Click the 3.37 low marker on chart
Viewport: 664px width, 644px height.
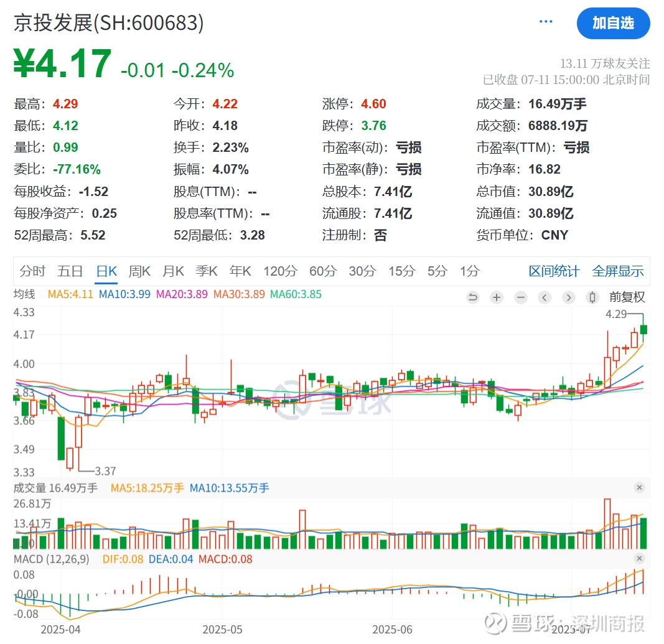105,471
